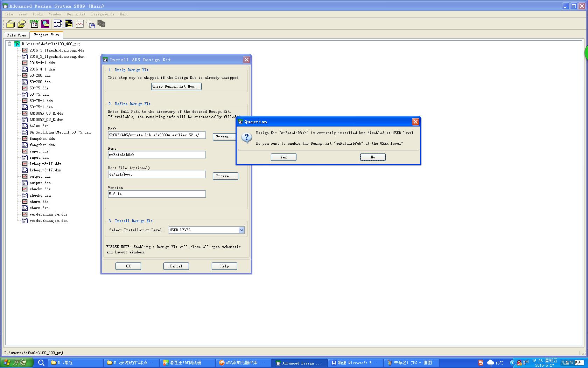
Task: Click No in the Question dialog
Action: (373, 157)
